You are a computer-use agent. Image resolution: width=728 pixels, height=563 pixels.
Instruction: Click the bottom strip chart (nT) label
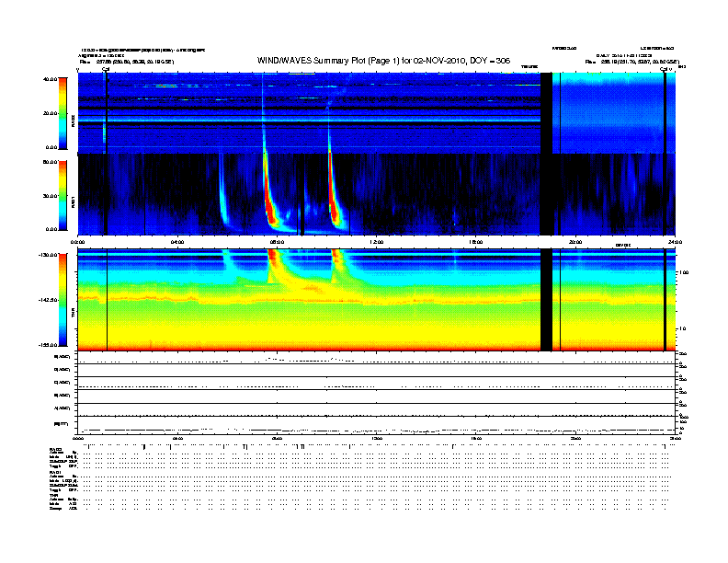[x=62, y=424]
